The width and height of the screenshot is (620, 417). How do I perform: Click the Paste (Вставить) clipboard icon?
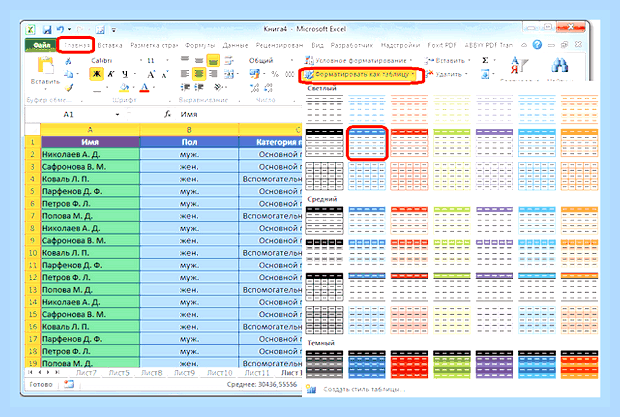point(45,66)
